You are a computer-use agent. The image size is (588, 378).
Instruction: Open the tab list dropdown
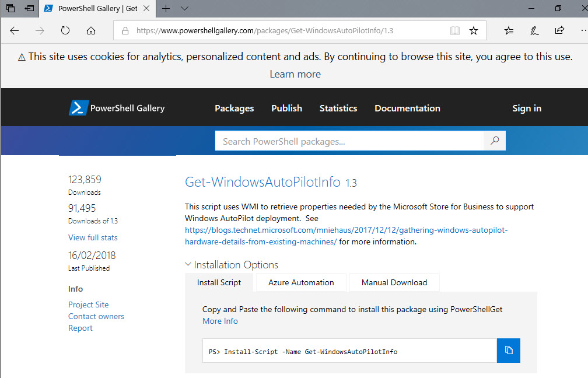click(x=184, y=9)
